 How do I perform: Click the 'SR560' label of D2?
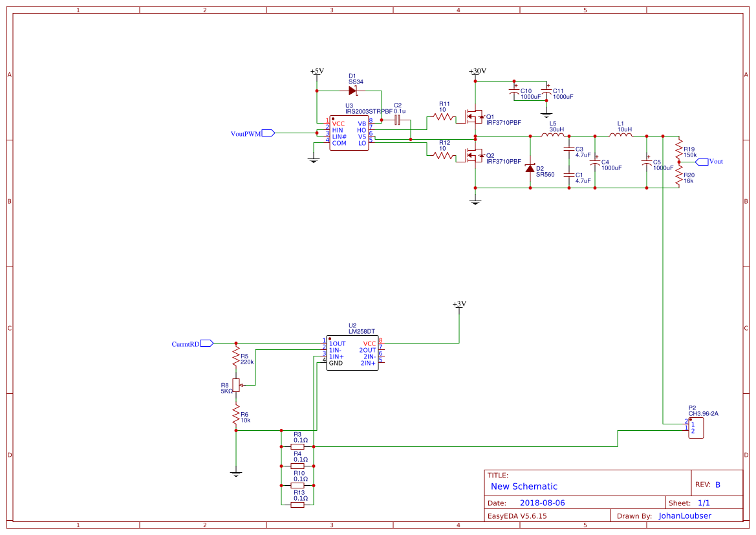pos(545,175)
